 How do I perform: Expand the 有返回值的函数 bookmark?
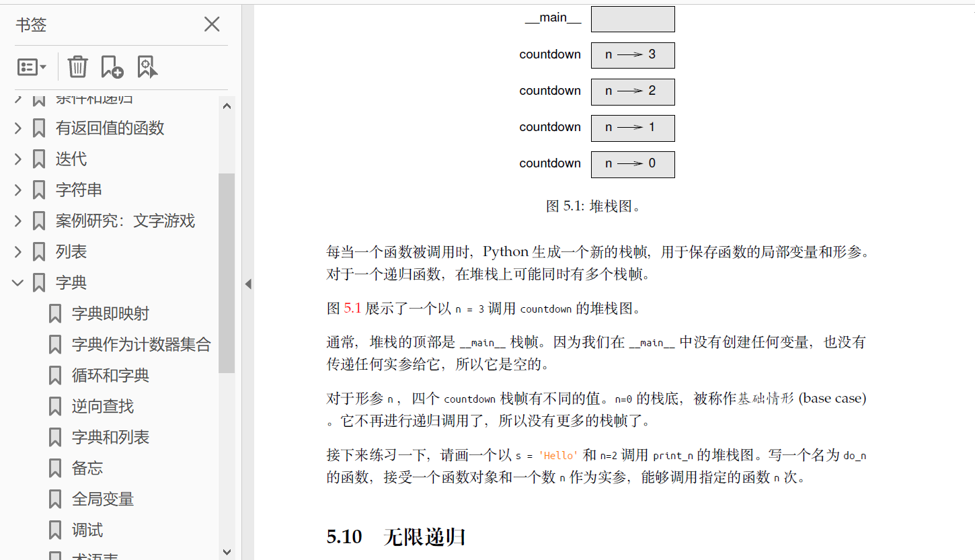pos(18,128)
